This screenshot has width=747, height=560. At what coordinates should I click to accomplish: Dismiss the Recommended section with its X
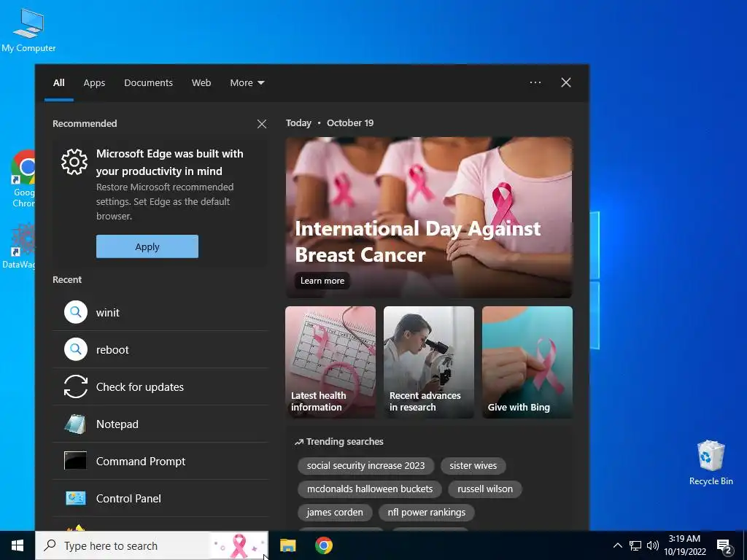(262, 124)
